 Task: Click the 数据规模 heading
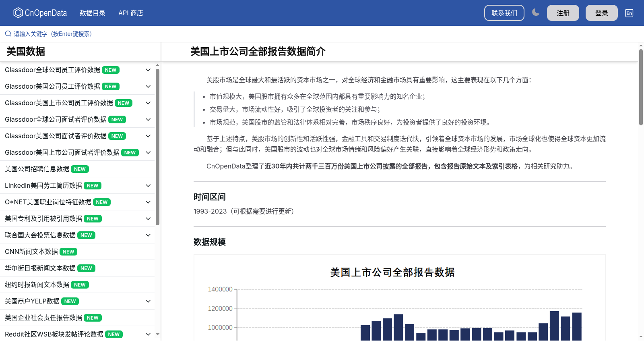click(x=209, y=242)
